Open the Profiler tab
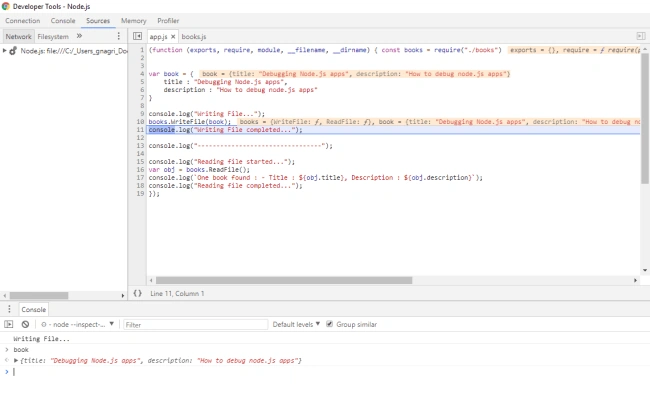 click(168, 21)
